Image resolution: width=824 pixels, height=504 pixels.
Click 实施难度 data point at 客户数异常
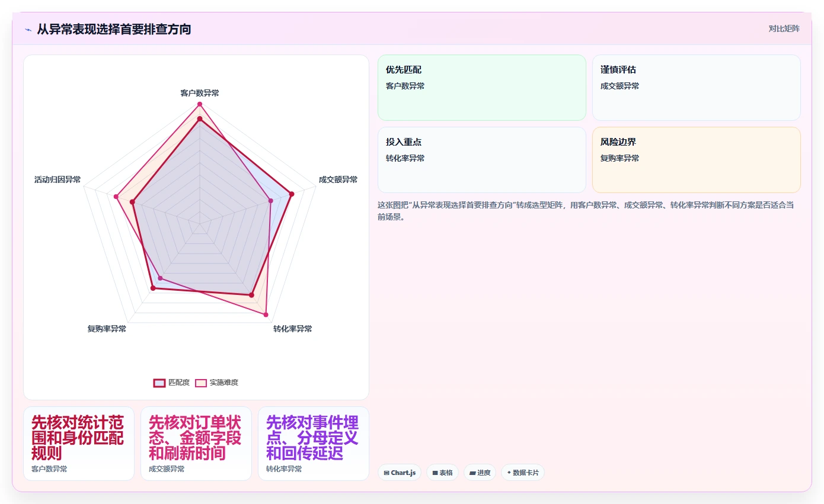coord(200,104)
